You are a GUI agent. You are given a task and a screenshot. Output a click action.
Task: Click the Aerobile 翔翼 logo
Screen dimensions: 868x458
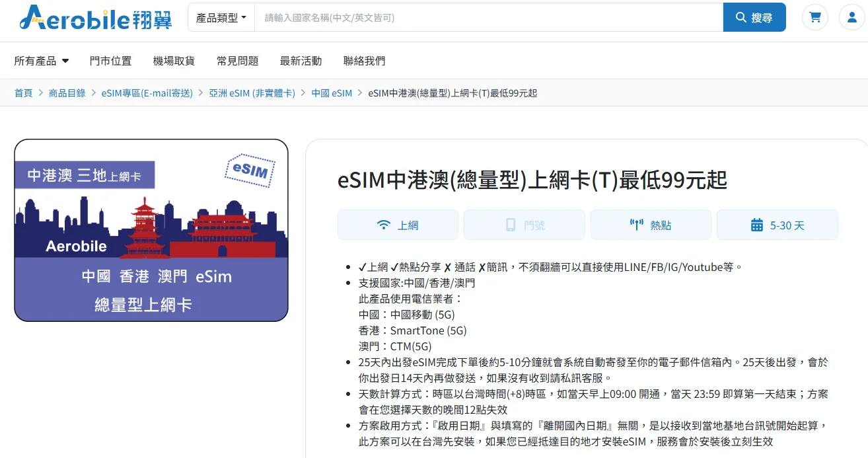tap(95, 18)
